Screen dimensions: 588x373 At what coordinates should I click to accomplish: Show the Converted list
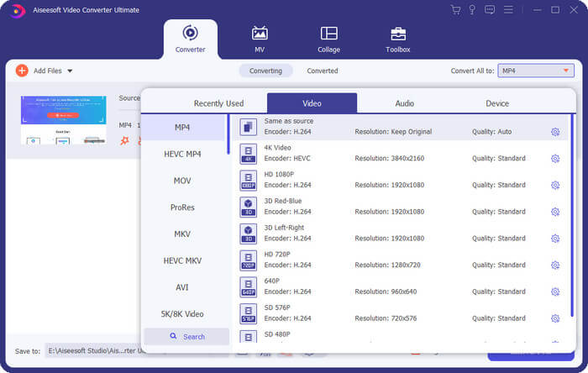(x=323, y=71)
